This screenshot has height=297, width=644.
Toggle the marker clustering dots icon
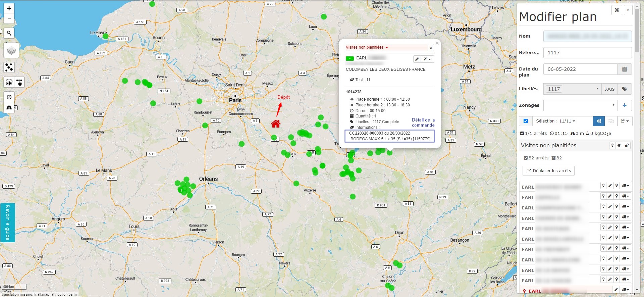[9, 67]
